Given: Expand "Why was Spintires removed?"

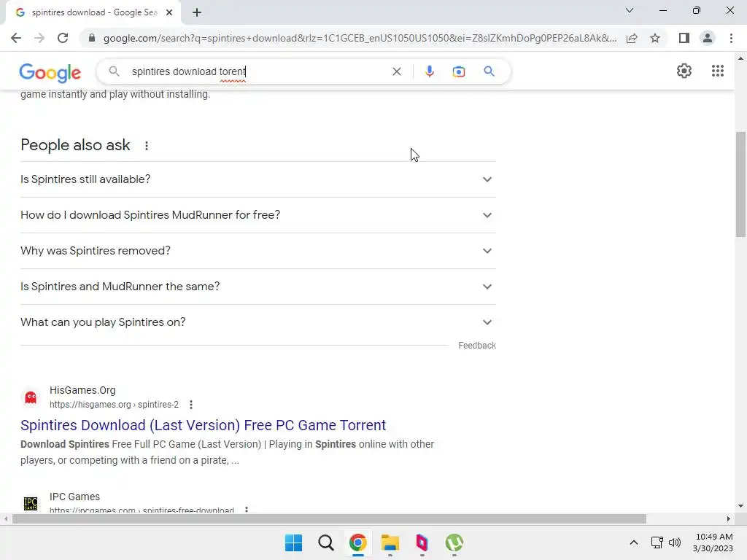Looking at the screenshot, I should 258,251.
